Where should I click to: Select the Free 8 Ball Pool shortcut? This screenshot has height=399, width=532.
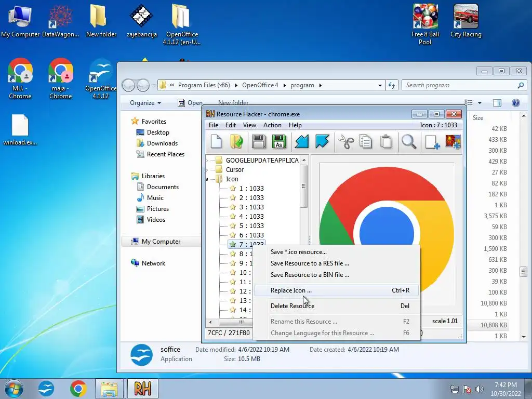[x=425, y=24]
